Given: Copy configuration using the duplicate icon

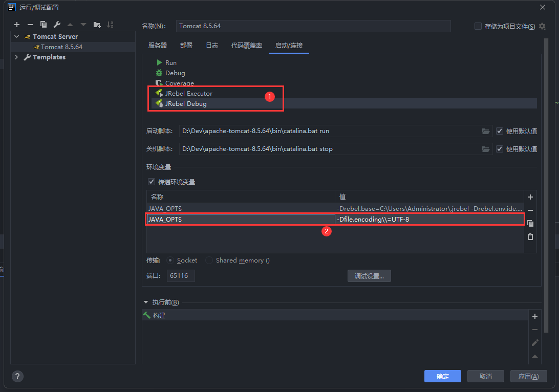Looking at the screenshot, I should (44, 25).
